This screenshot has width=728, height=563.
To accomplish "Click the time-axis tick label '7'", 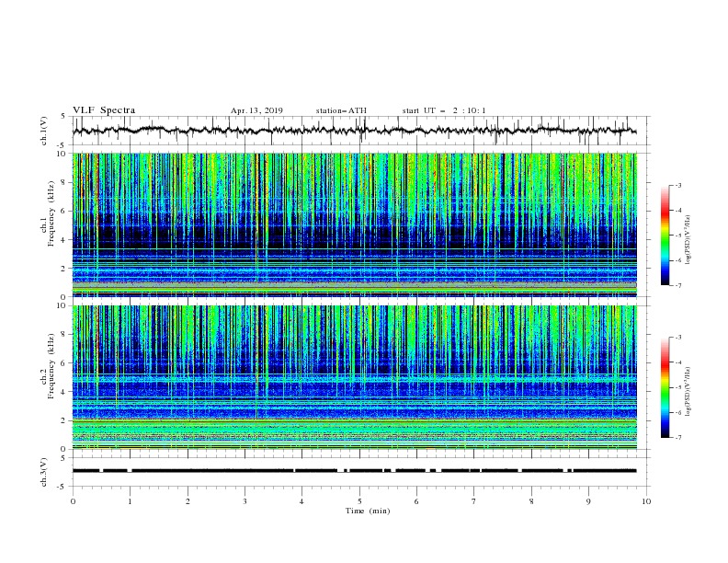I will click(474, 501).
